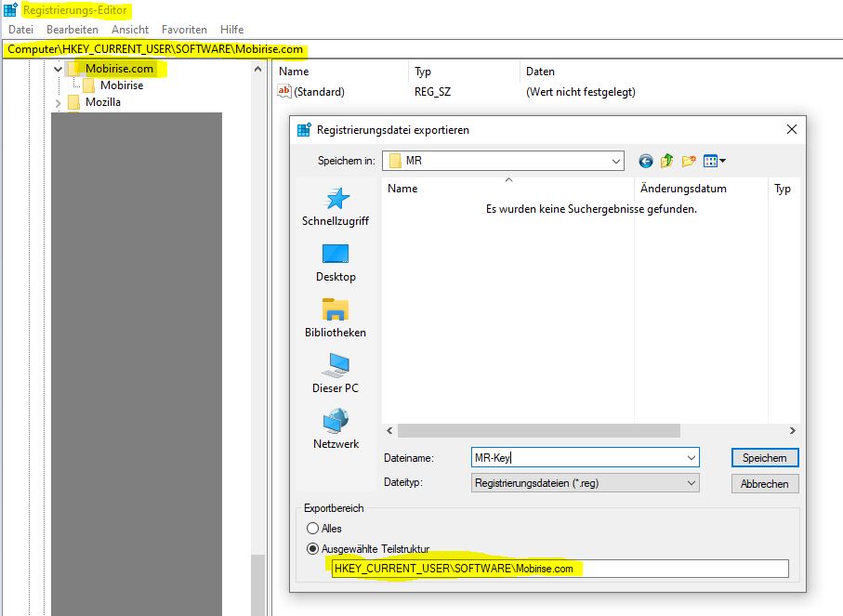Open the view menu icon dropdown
The image size is (843, 616).
(x=714, y=161)
